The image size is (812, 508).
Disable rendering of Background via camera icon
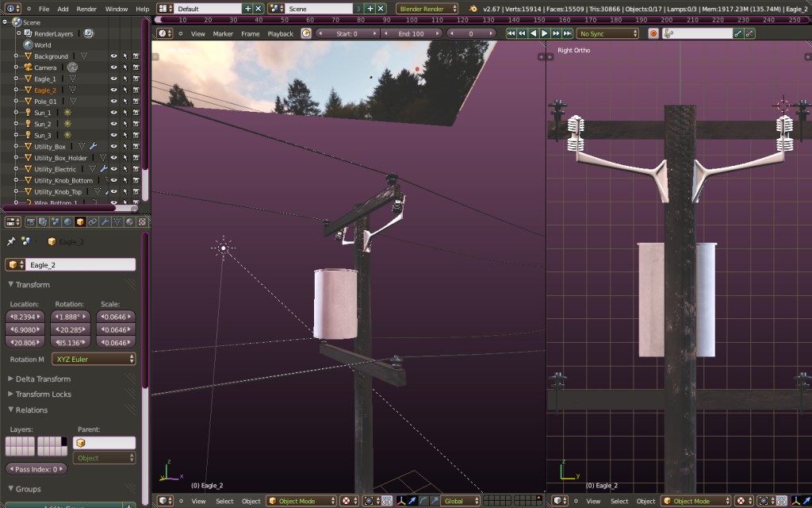[x=135, y=56]
